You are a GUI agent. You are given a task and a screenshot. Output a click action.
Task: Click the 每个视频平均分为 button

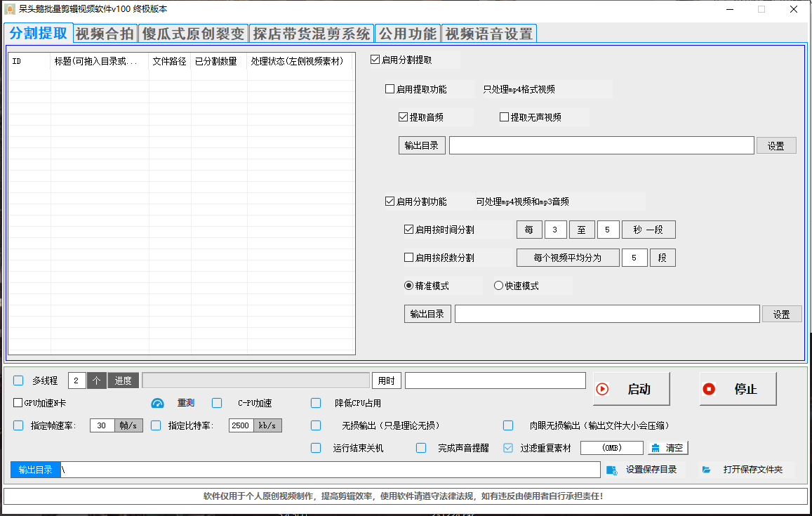tap(568, 258)
